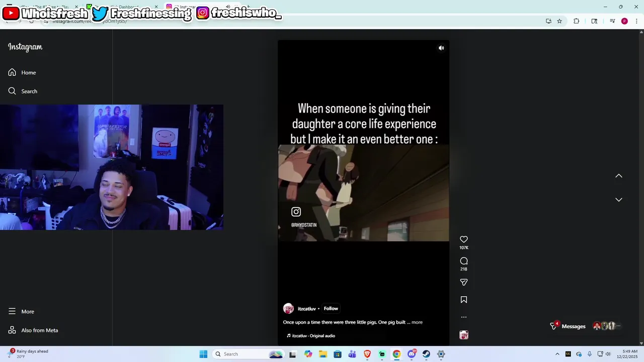Bookmark this page with the star icon
The width and height of the screenshot is (644, 362).
pos(559,21)
